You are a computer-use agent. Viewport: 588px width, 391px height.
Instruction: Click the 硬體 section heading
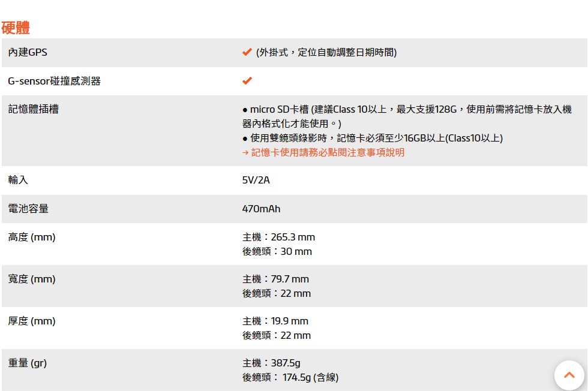coord(16,28)
